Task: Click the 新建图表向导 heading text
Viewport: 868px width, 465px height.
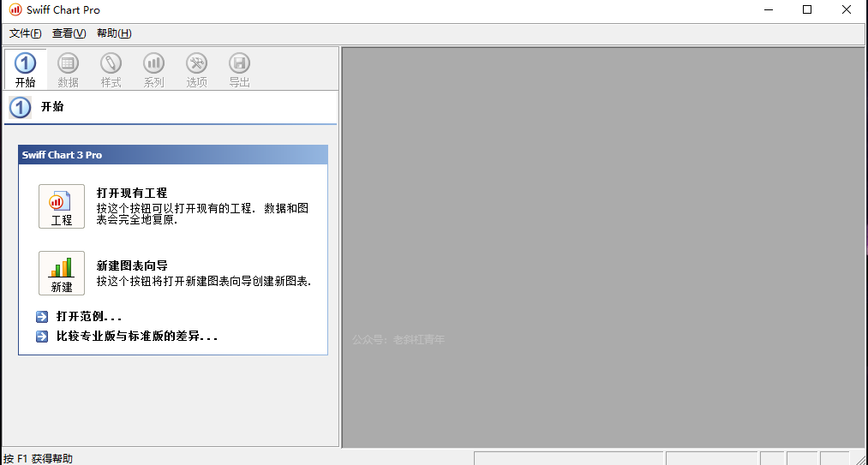Action: (x=132, y=265)
